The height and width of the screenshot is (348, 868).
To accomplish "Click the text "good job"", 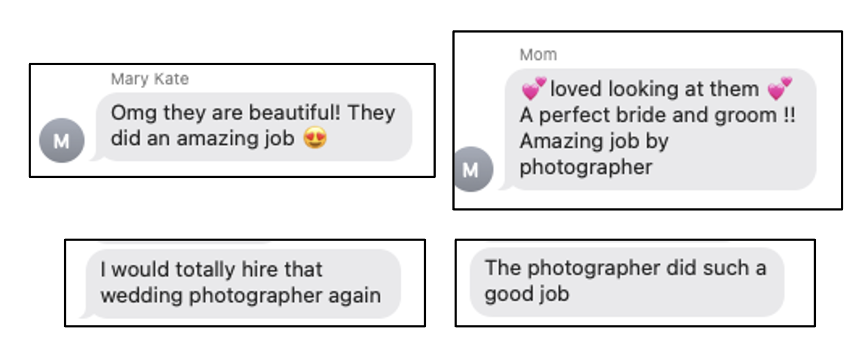I will (526, 294).
